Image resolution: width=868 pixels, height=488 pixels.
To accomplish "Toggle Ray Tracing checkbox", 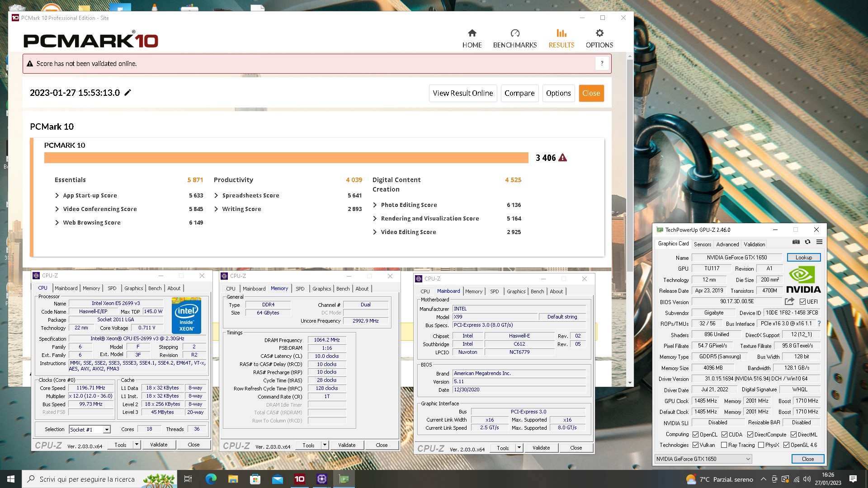I will tap(724, 445).
